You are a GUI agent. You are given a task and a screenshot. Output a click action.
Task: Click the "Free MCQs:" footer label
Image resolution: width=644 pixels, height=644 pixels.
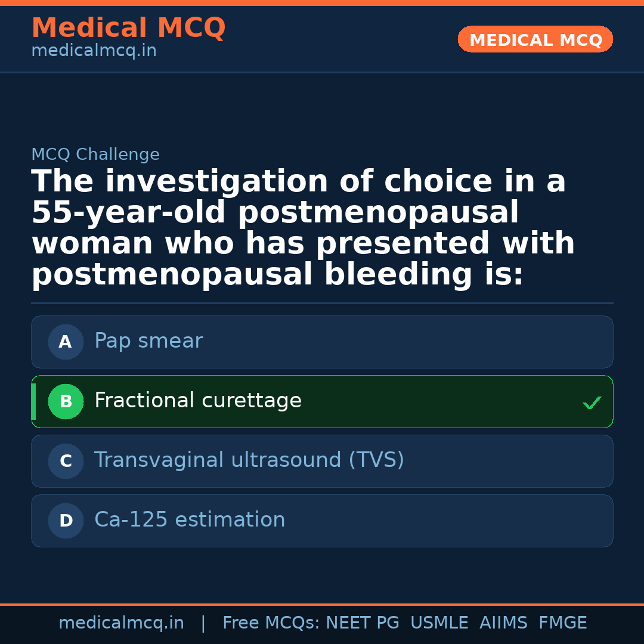coord(271,623)
